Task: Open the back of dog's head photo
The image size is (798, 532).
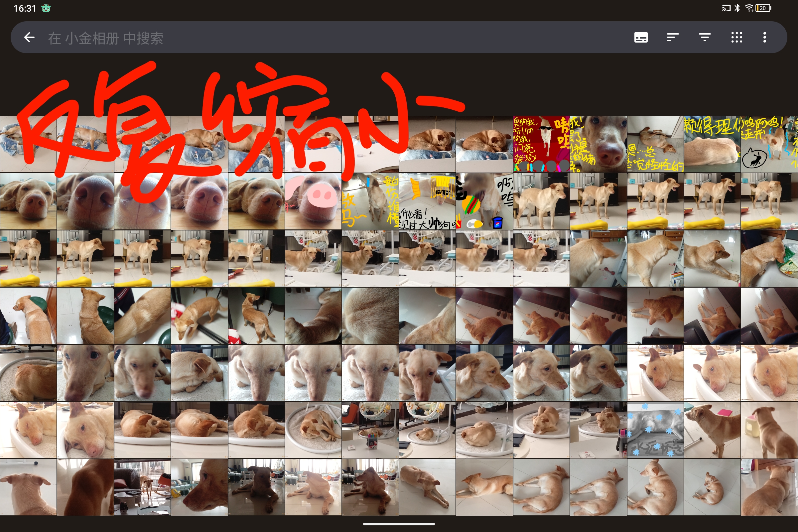Action: pos(28,487)
